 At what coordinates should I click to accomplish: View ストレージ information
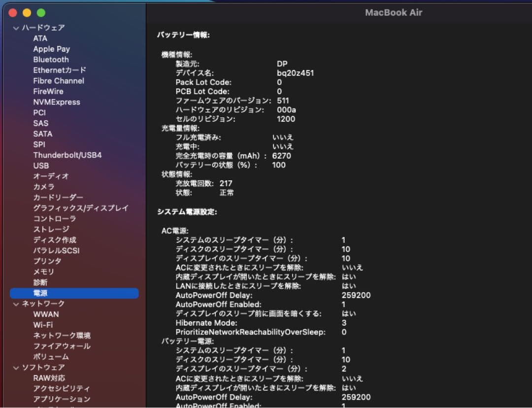50,229
